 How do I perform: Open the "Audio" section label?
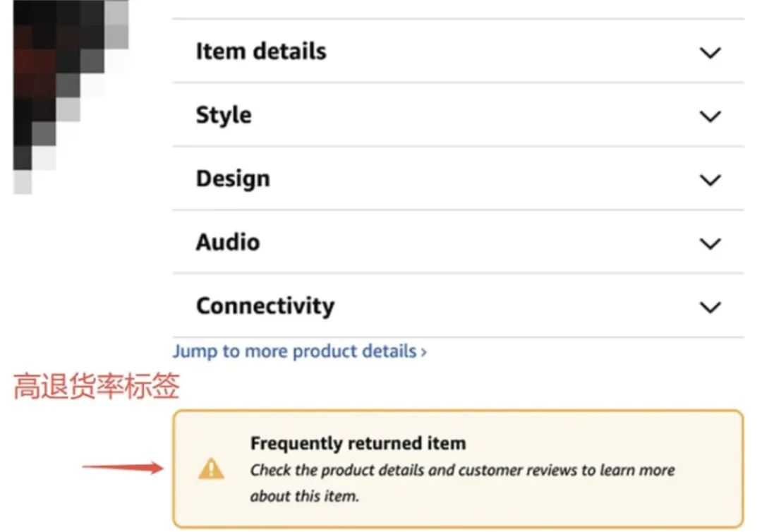pyautogui.click(x=228, y=242)
